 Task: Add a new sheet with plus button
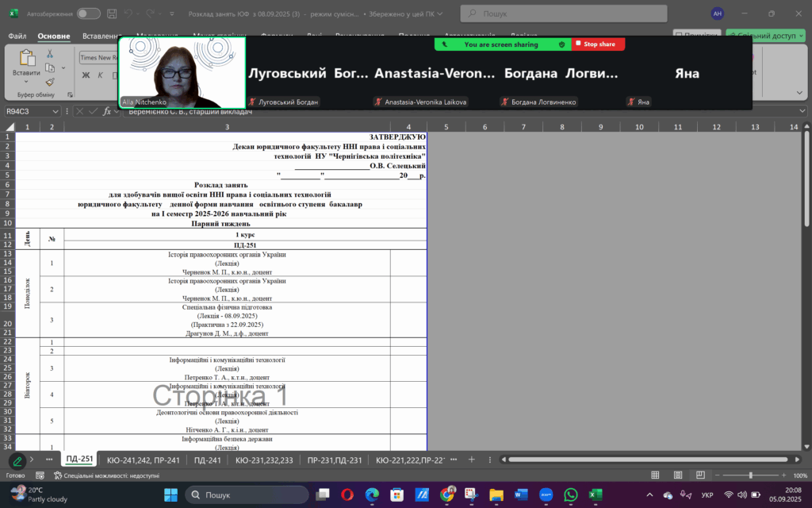(x=471, y=460)
